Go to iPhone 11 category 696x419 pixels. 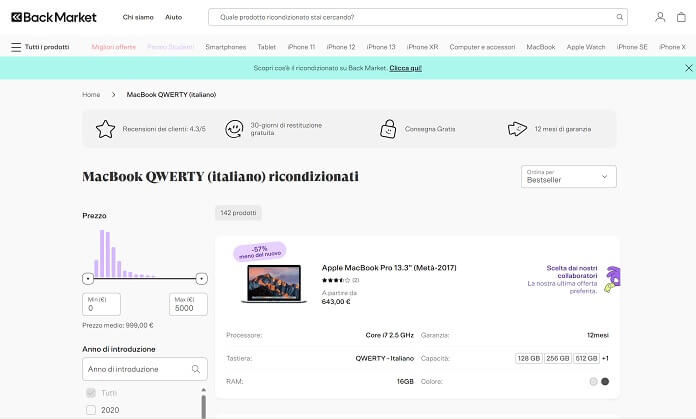[301, 47]
